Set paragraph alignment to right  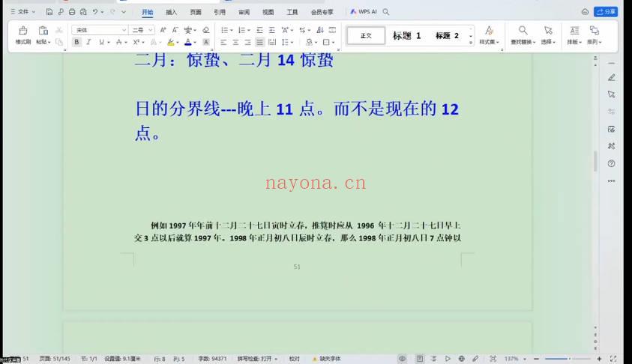tap(247, 42)
